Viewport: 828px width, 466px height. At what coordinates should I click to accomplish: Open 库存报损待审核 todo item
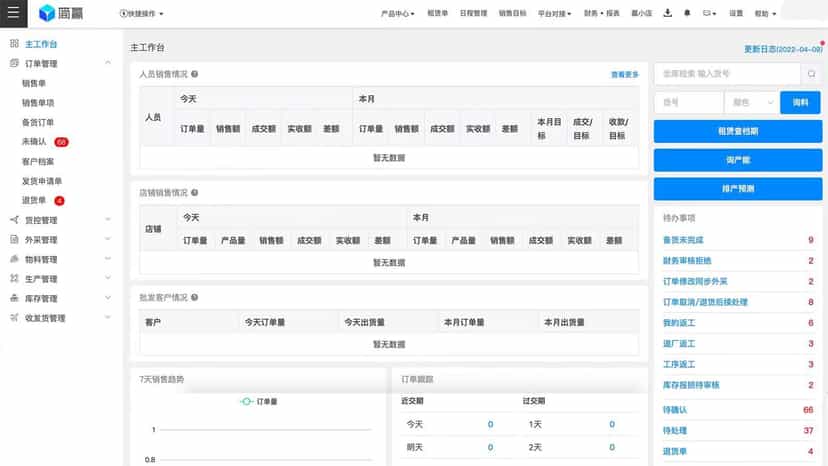pyautogui.click(x=691, y=385)
